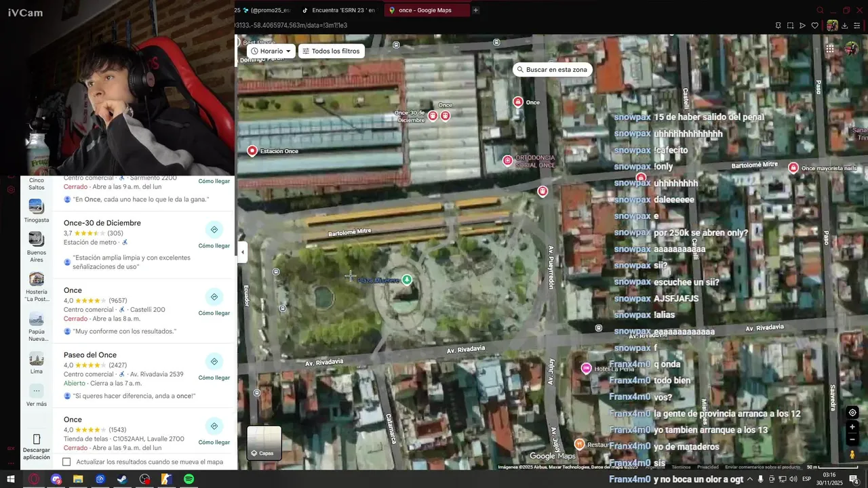Open the Google apps grid
This screenshot has height=488, width=868.
829,49
